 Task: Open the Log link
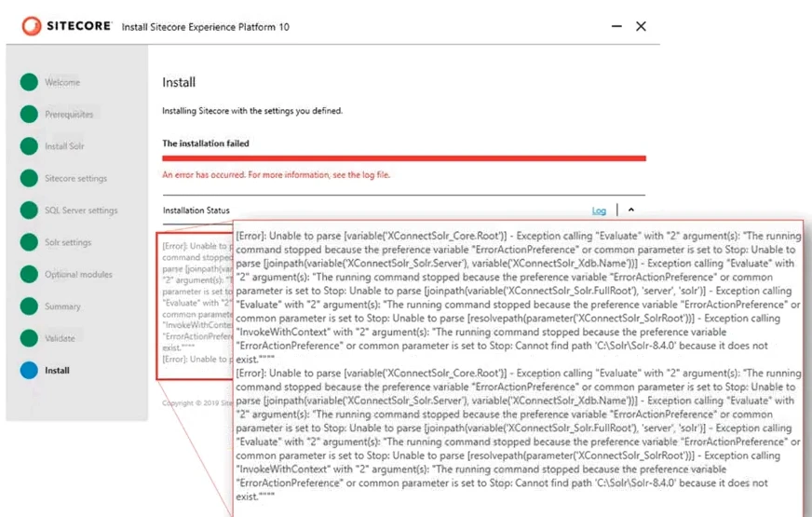599,211
